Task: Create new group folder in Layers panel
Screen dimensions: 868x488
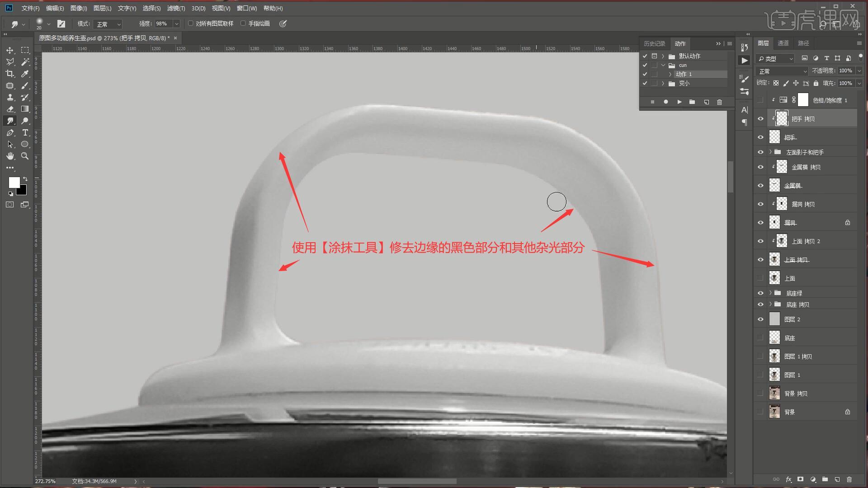Action: coord(825,479)
